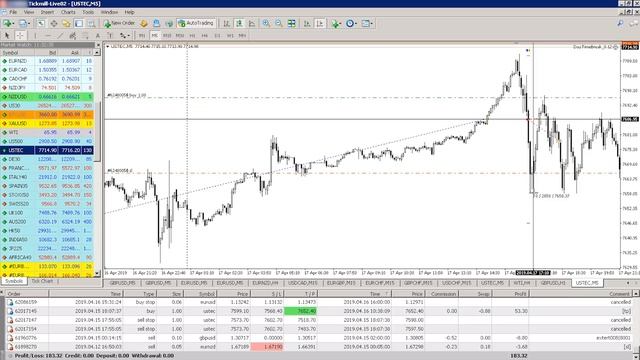The image size is (640, 360).
Task: Zoom out of the chart
Action: coord(279,24)
